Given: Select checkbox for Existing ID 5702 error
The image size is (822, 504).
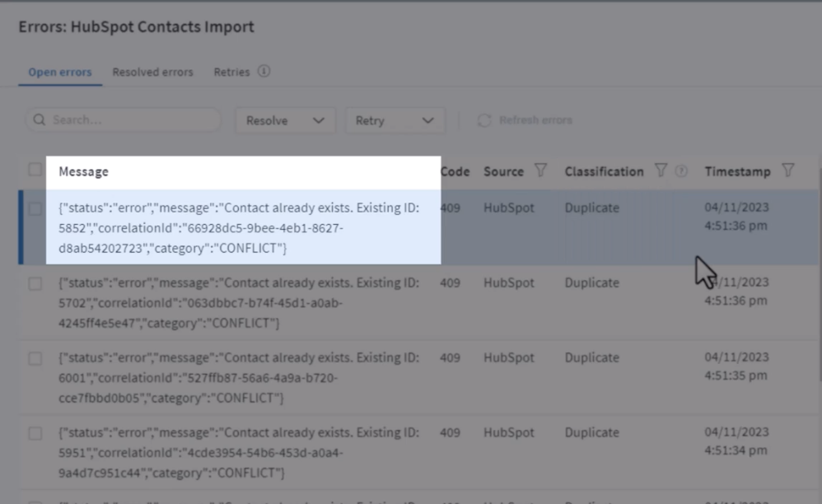Looking at the screenshot, I should point(33,283).
